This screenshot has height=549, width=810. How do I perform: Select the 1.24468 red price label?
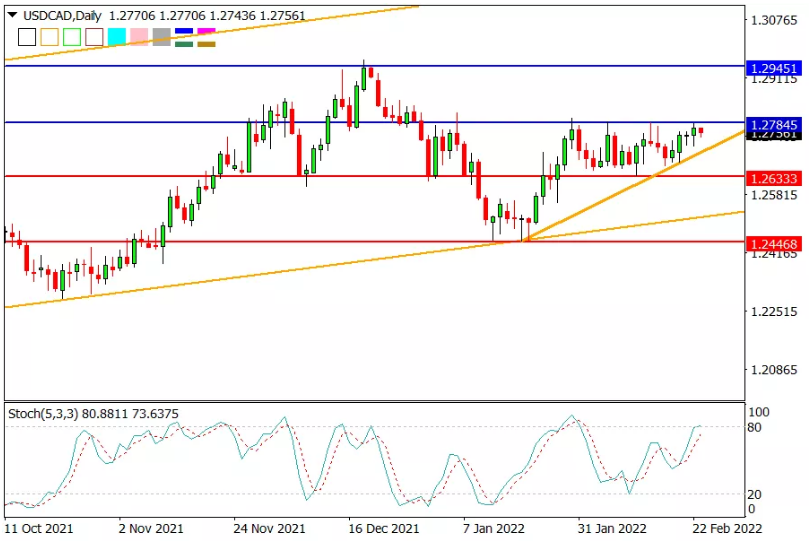click(774, 244)
